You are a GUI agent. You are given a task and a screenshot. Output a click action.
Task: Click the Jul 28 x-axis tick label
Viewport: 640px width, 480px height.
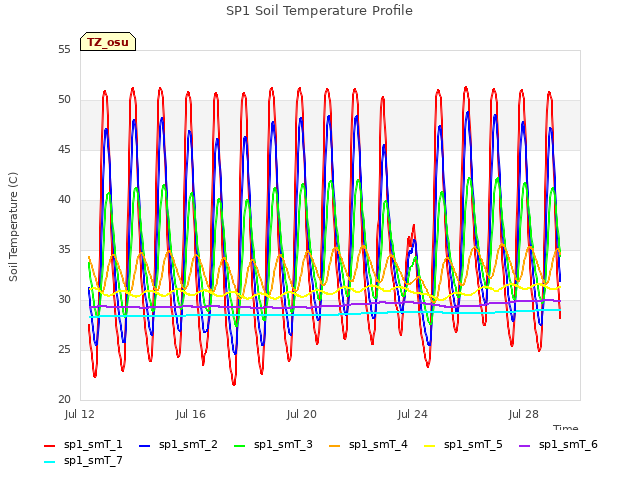pos(524,415)
